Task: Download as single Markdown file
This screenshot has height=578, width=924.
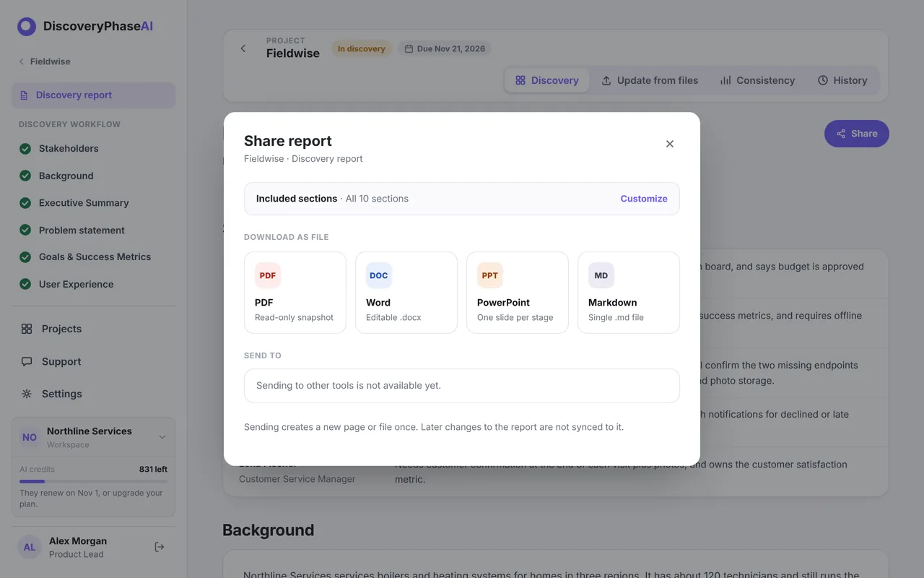Action: [x=629, y=293]
